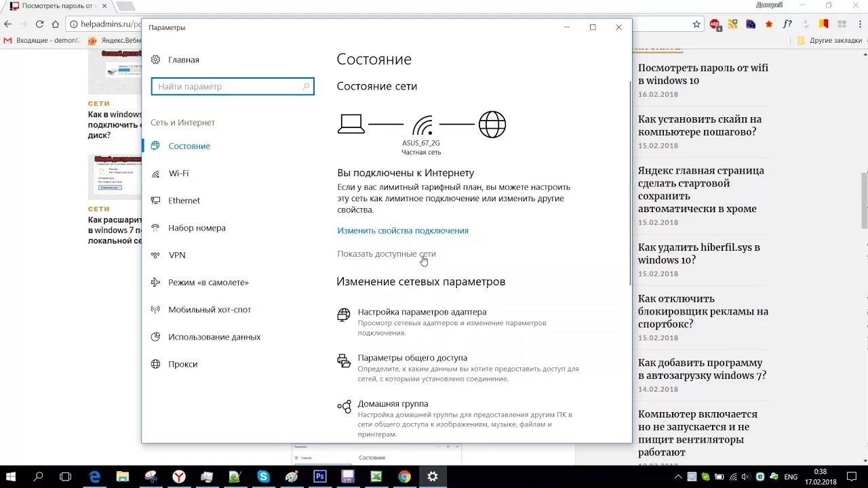Click the internet globe icon in diagram
This screenshot has width=868, height=488.
(x=492, y=125)
